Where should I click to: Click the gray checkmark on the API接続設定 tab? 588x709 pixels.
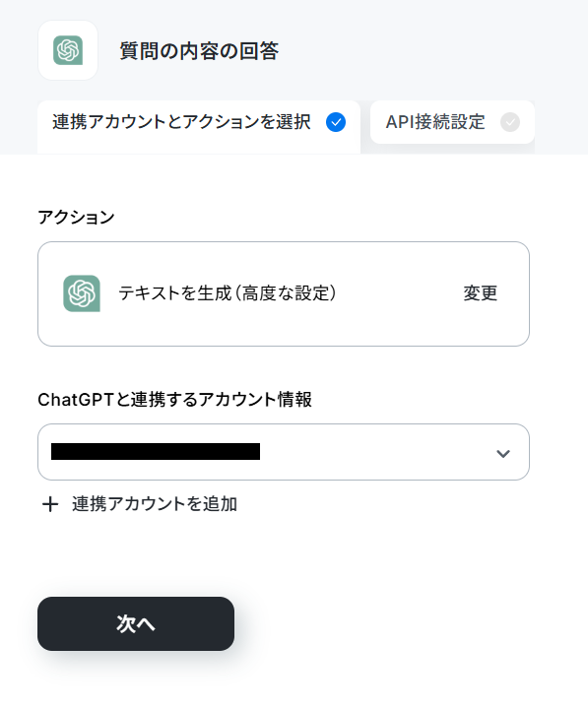pyautogui.click(x=510, y=122)
